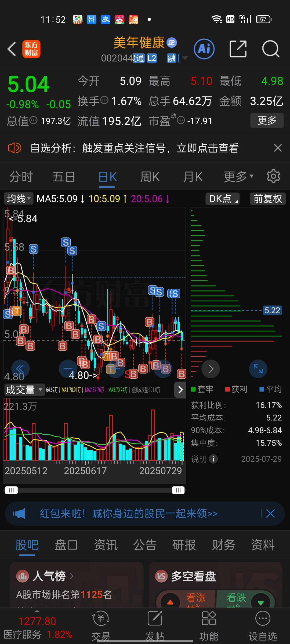The image size is (290, 644).
Task: Open the 财务 tab
Action: 224,545
